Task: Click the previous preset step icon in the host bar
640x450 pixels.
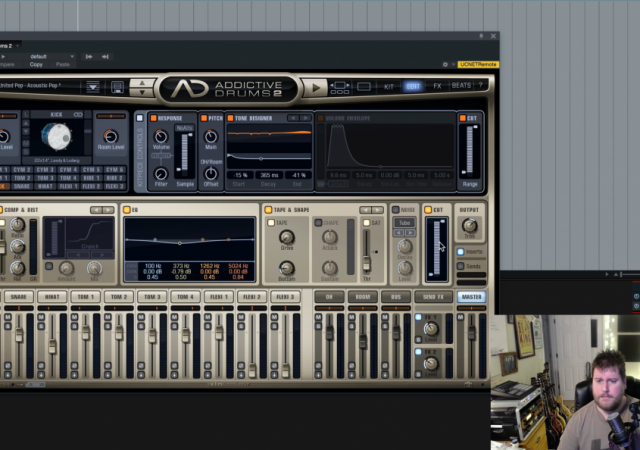Action: click(89, 57)
